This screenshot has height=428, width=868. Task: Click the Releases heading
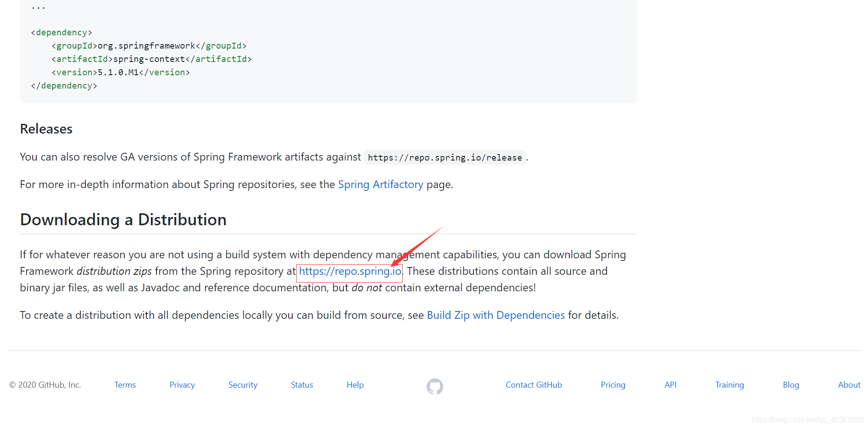[46, 129]
